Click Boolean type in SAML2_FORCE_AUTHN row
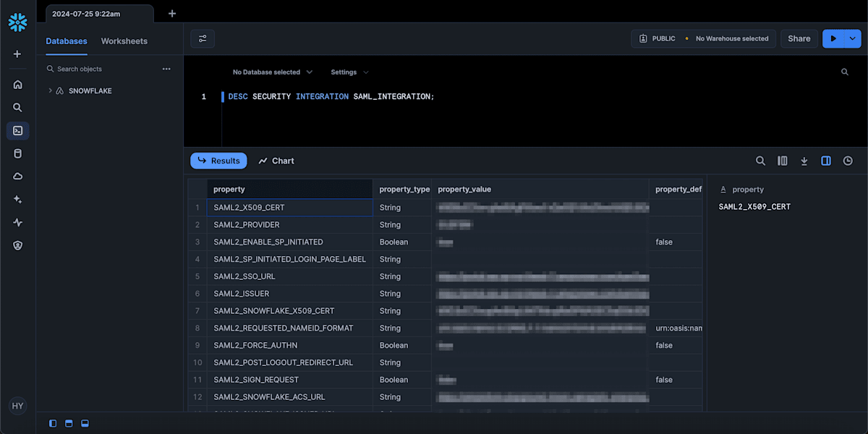Screen dimensions: 868x434 [403, 346]
